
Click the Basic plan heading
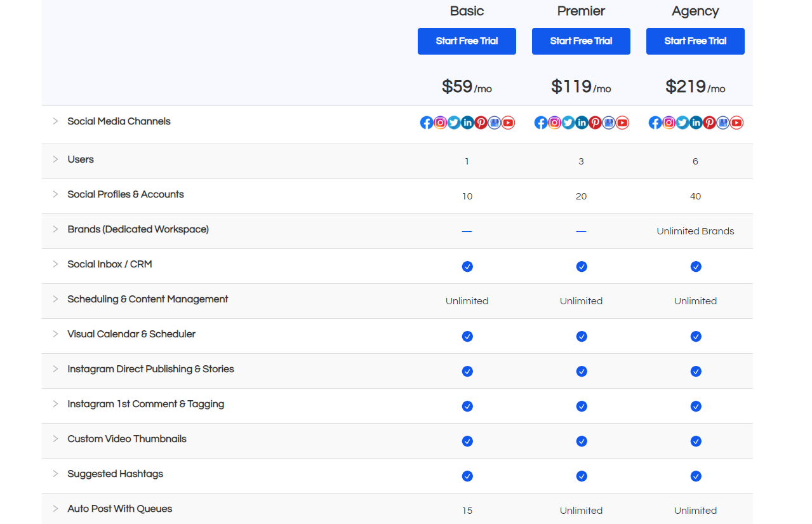(467, 11)
